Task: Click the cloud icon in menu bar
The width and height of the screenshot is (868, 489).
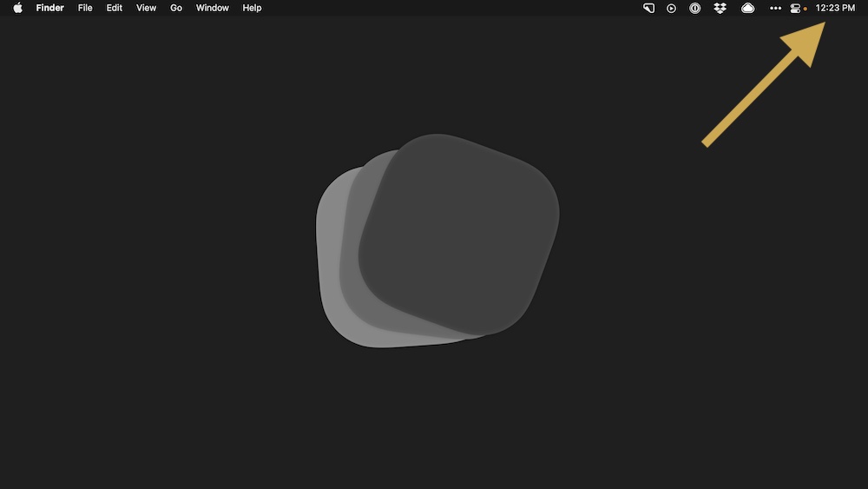Action: [748, 8]
